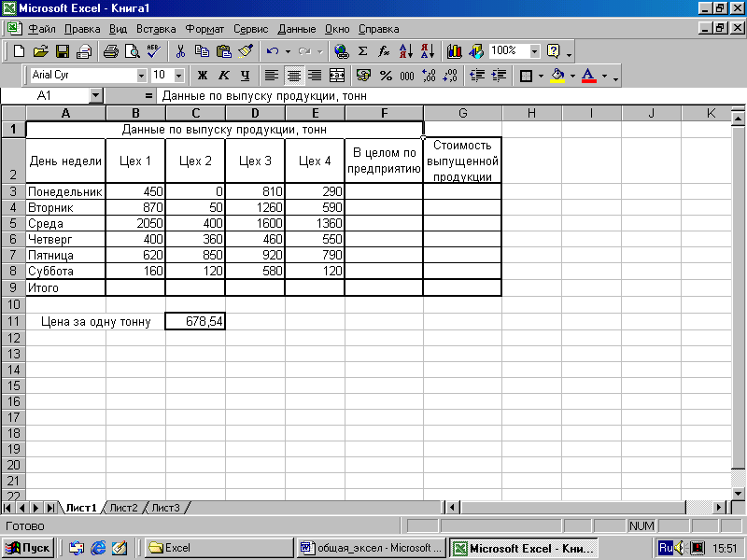Screen dimensions: 747x560
Task: Merge and center cells
Action: (x=337, y=76)
